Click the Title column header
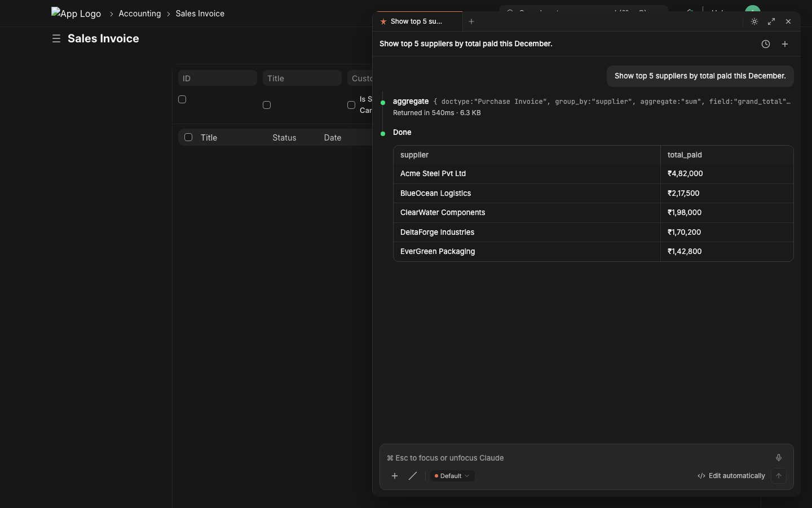This screenshot has width=812, height=508. 209,138
